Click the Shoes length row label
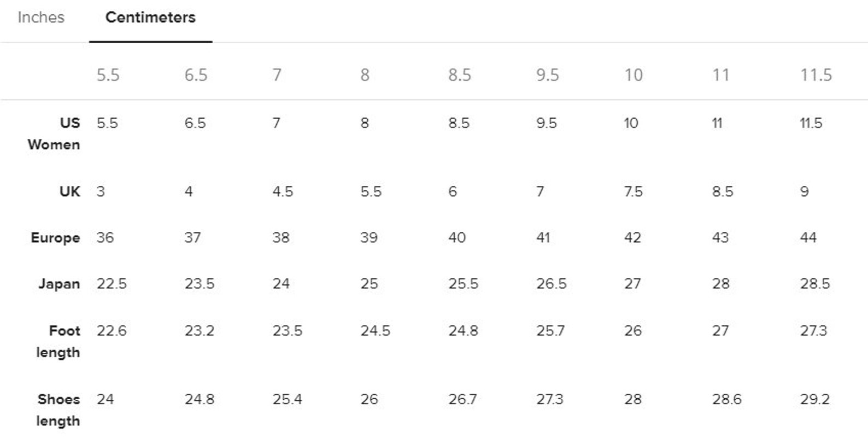Image resolution: width=868 pixels, height=443 pixels. point(58,410)
